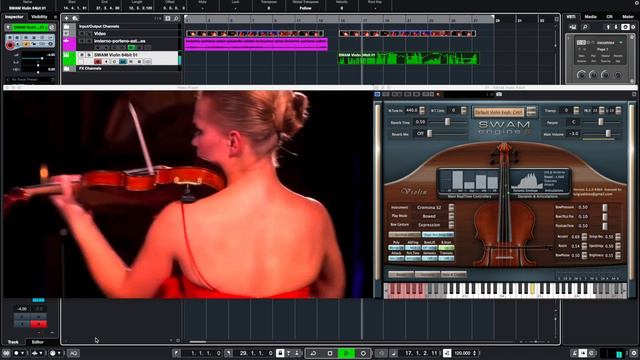This screenshot has height=360, width=640.
Task: Open the Media tab in right zone
Action: [590, 17]
